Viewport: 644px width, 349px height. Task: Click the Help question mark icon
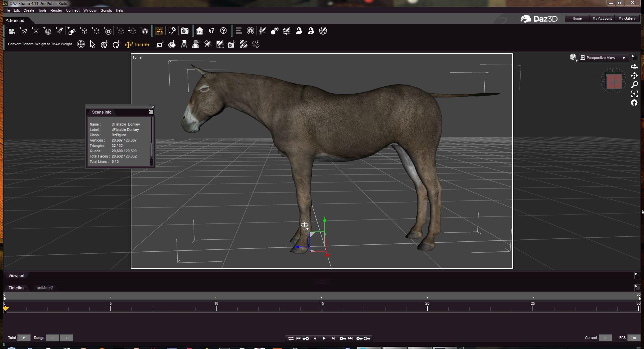(x=224, y=31)
